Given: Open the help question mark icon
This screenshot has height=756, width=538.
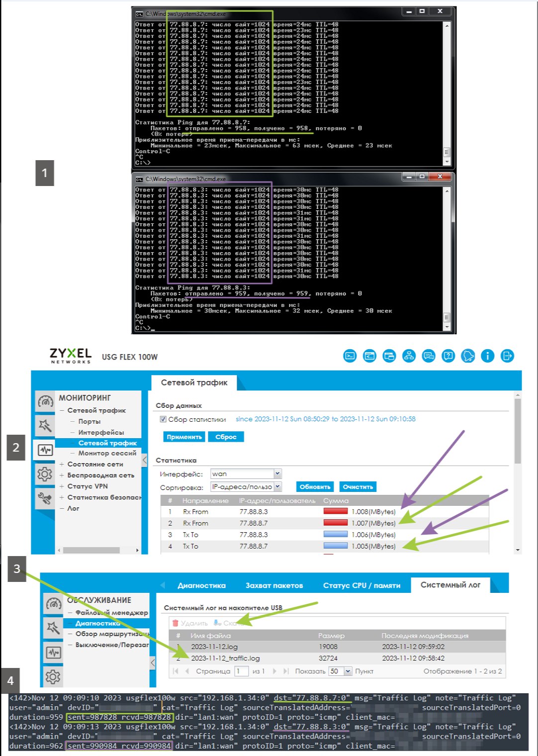Looking at the screenshot, I should point(448,356).
